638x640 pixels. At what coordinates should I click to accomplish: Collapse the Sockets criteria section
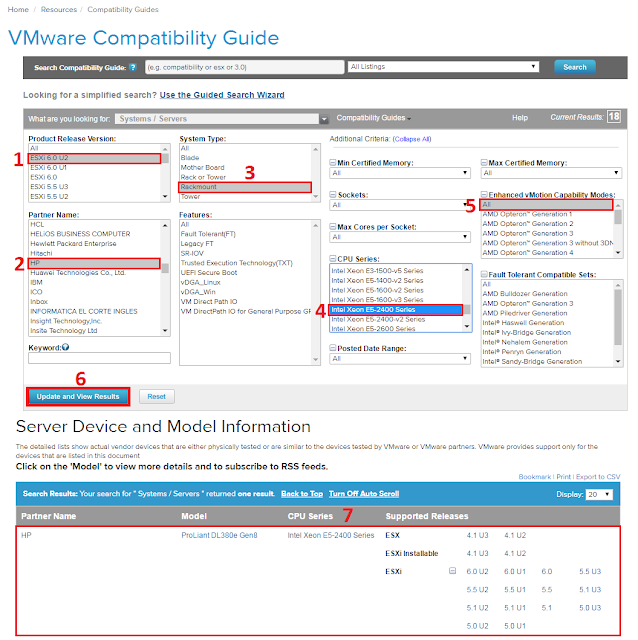point(333,195)
